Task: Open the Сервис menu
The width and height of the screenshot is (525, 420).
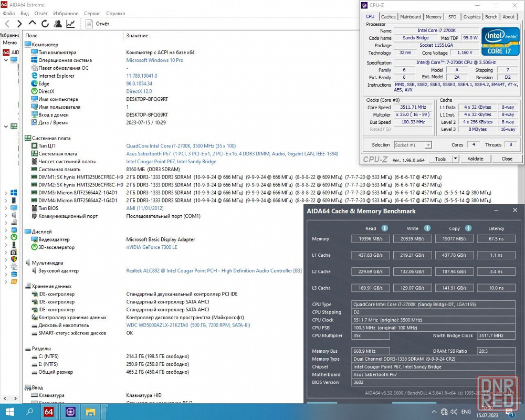Action: click(92, 14)
